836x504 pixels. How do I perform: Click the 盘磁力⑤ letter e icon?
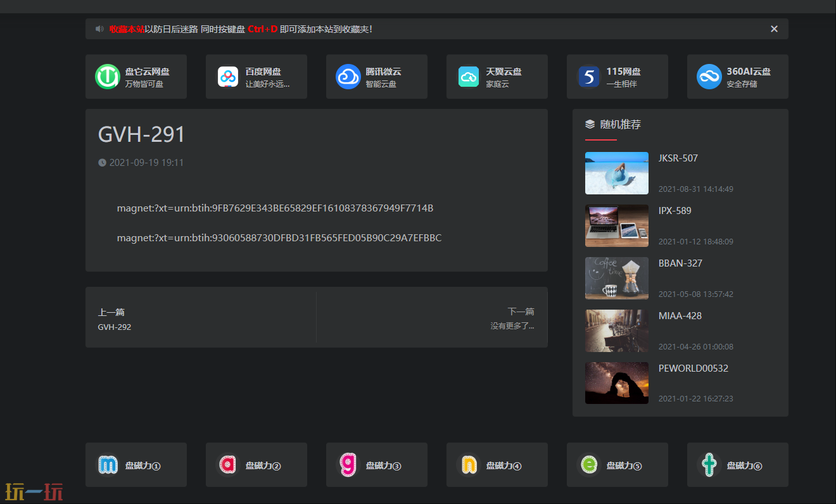pyautogui.click(x=589, y=465)
